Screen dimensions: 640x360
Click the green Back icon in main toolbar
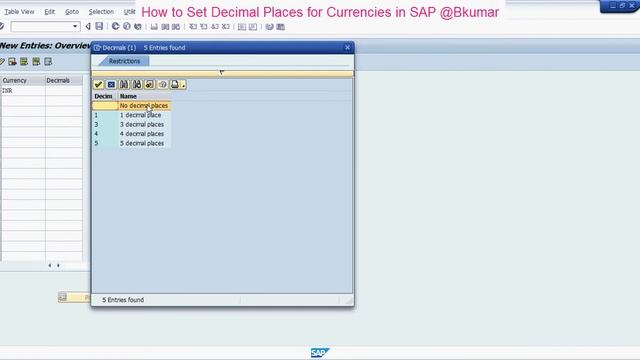(x=116, y=27)
